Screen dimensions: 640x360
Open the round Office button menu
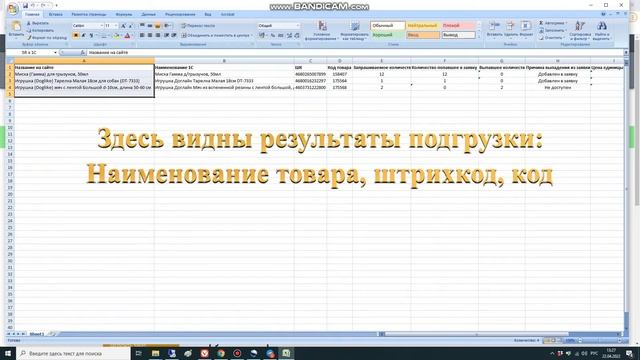point(13,8)
